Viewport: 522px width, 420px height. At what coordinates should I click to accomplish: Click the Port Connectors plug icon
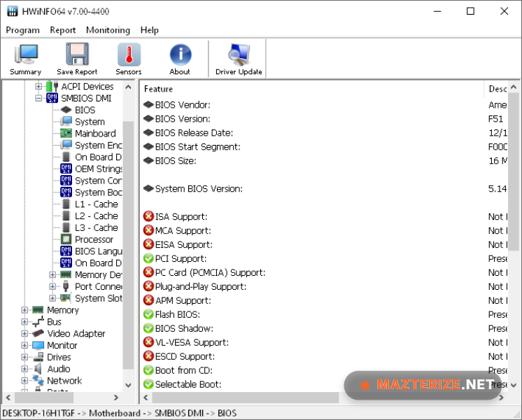[66, 286]
